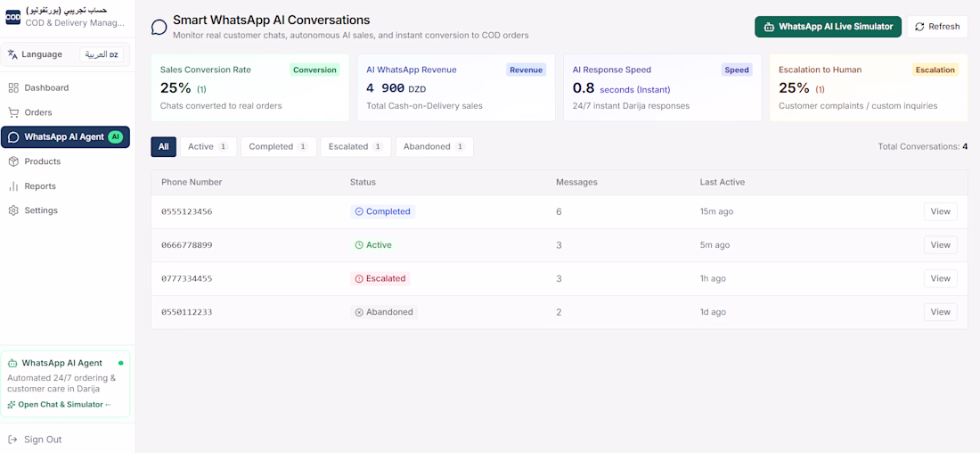
Task: Click the Escalated status badge
Action: click(380, 278)
